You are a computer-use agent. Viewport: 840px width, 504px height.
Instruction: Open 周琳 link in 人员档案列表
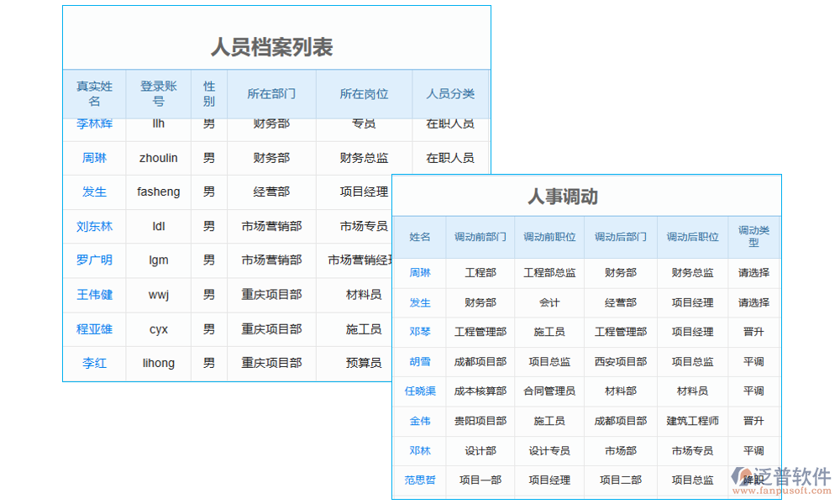coord(94,158)
